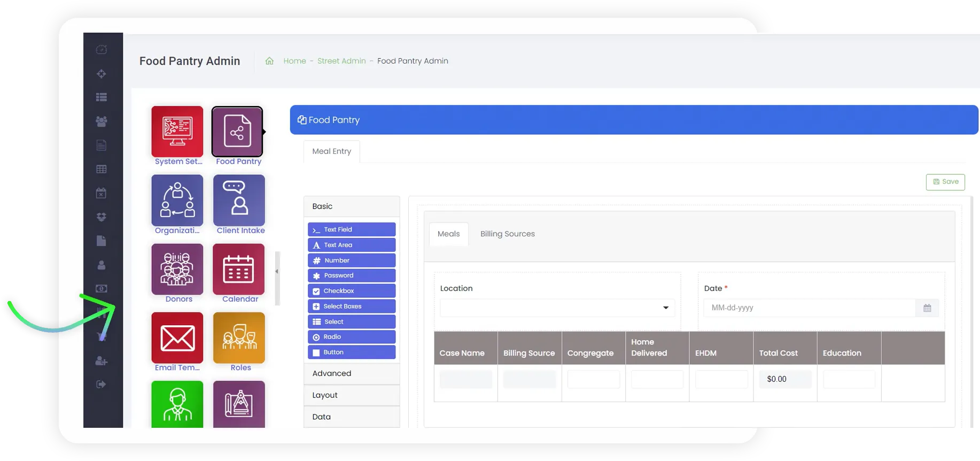Follow the Street Admin breadcrumb link

click(x=341, y=61)
